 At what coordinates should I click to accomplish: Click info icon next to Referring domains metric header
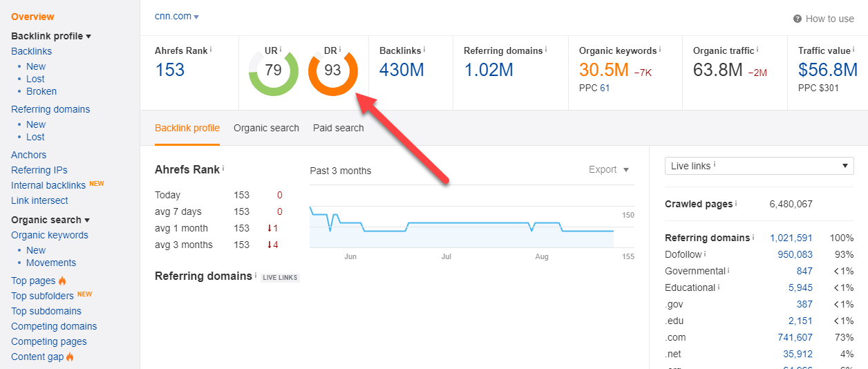(x=546, y=50)
